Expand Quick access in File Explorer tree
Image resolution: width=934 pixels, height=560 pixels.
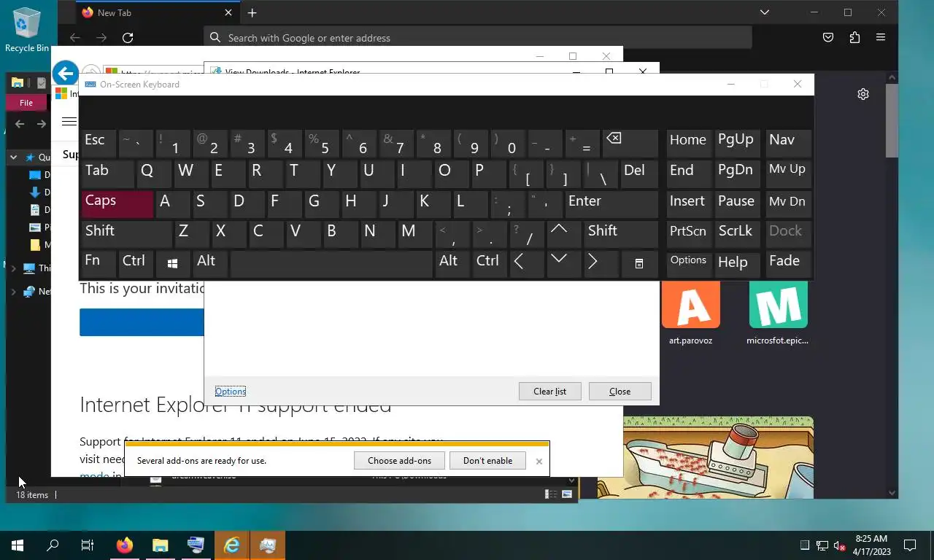pos(13,157)
